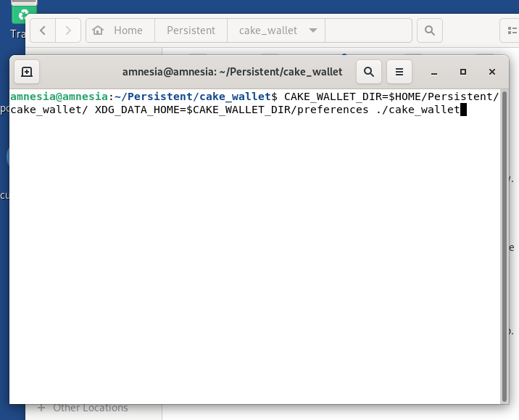This screenshot has height=420, width=519.
Task: Click the terminal search icon
Action: (369, 72)
